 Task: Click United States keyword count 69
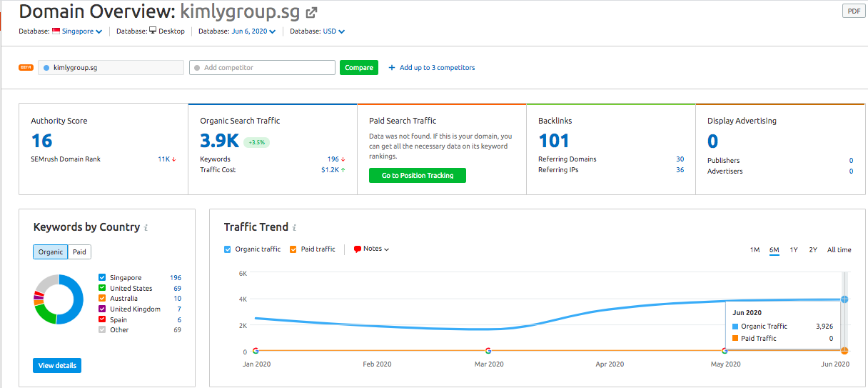point(177,289)
